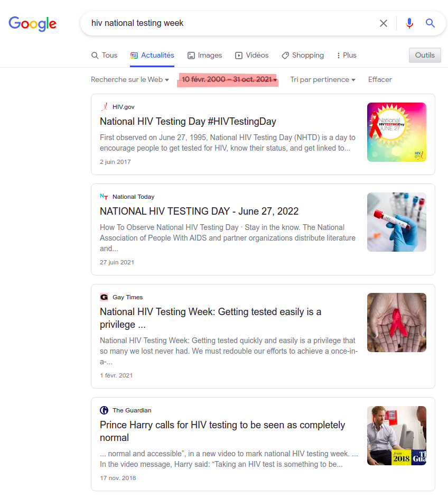Click The Guardian site favicon
The height and width of the screenshot is (497, 448).
(104, 410)
